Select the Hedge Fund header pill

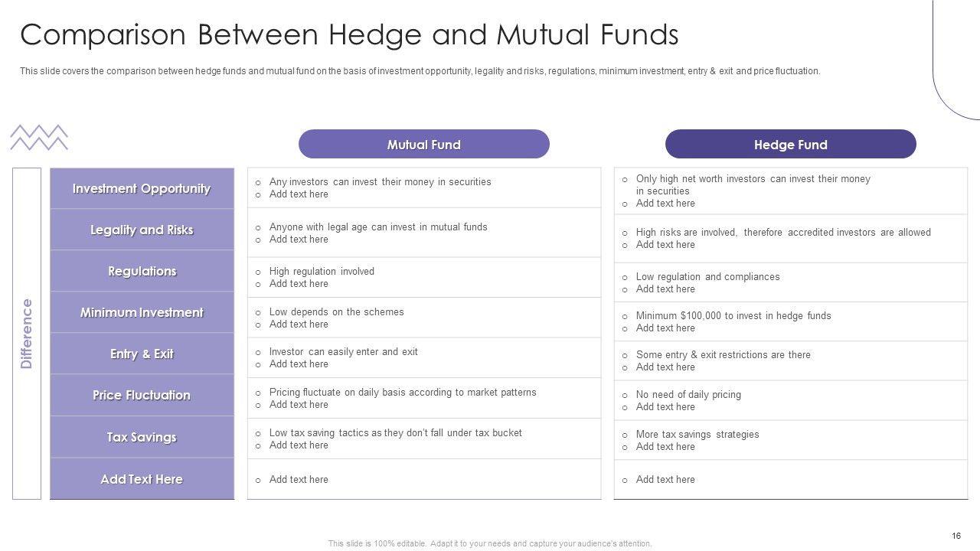click(790, 145)
